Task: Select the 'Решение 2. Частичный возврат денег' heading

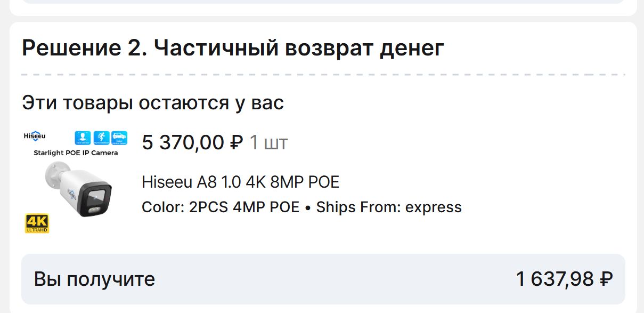Action: (x=233, y=49)
